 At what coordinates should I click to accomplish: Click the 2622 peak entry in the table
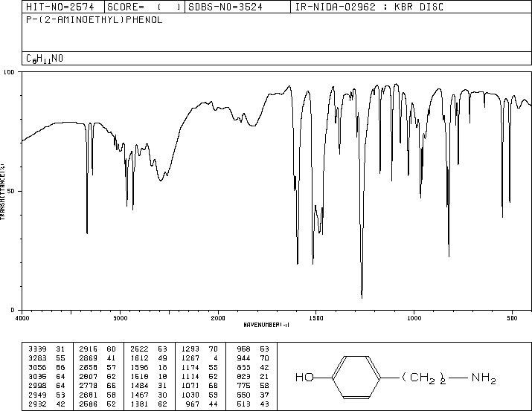tap(149, 349)
